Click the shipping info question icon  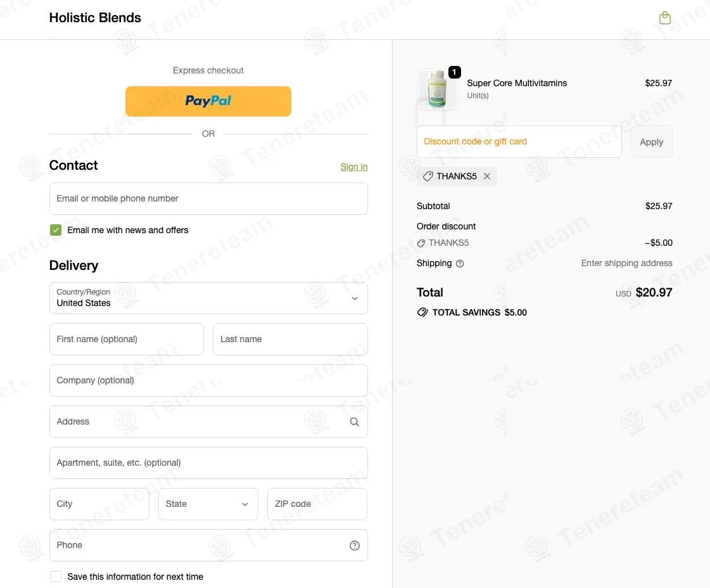point(460,264)
